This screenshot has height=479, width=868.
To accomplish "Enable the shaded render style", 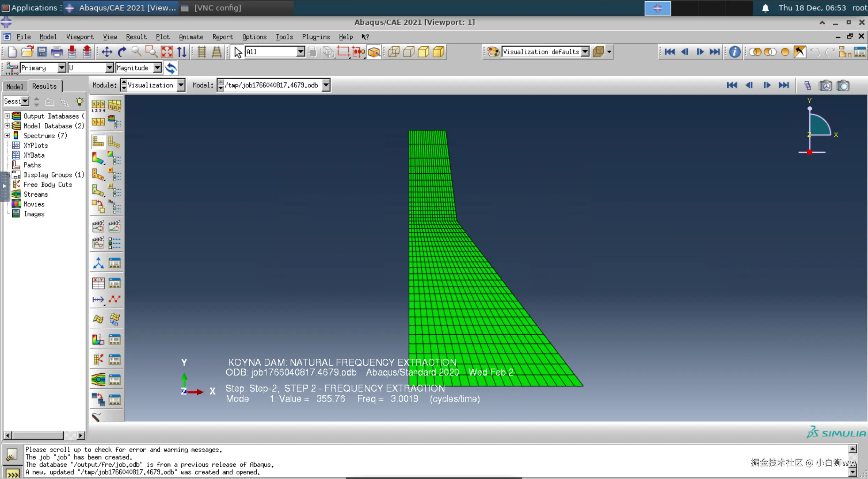I will pyautogui.click(x=438, y=52).
